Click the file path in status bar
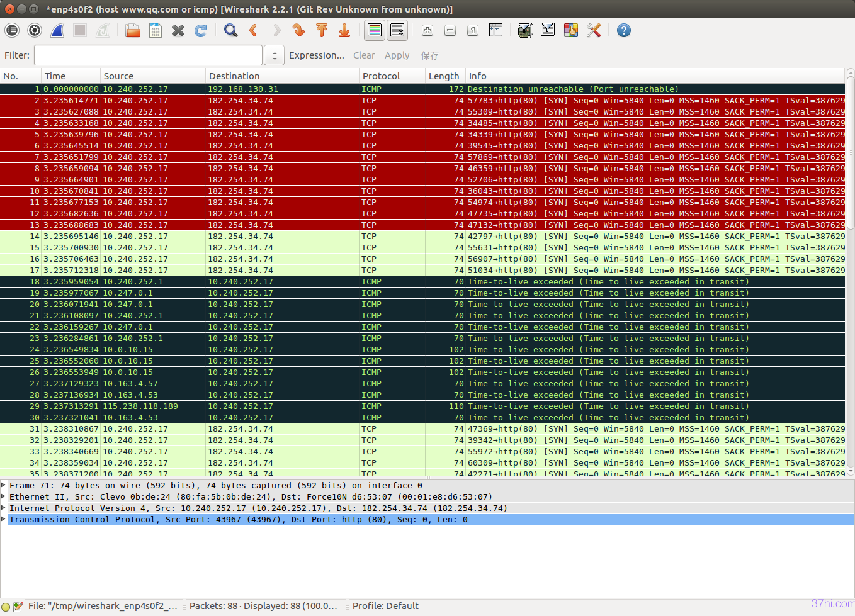The image size is (855, 616). [x=103, y=606]
